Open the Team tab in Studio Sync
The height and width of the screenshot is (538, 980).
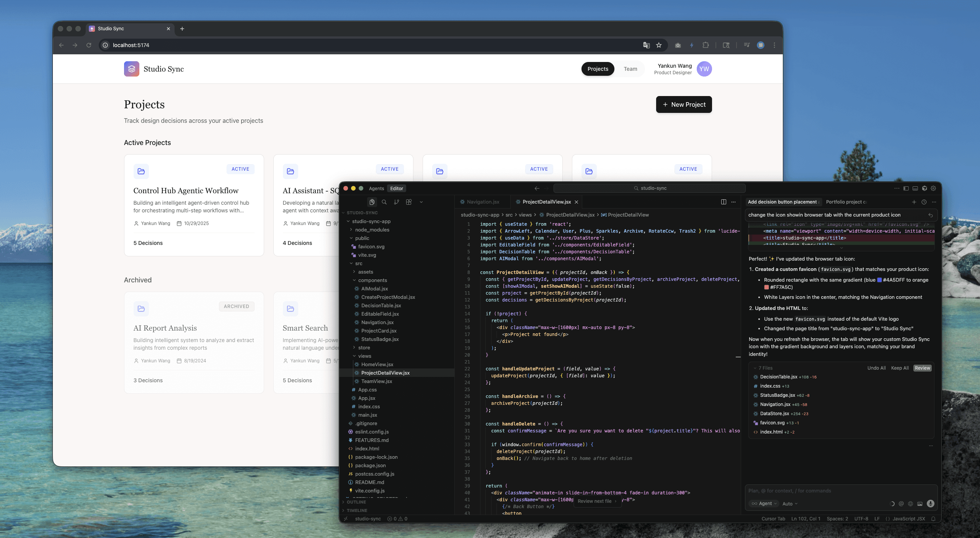pos(630,69)
